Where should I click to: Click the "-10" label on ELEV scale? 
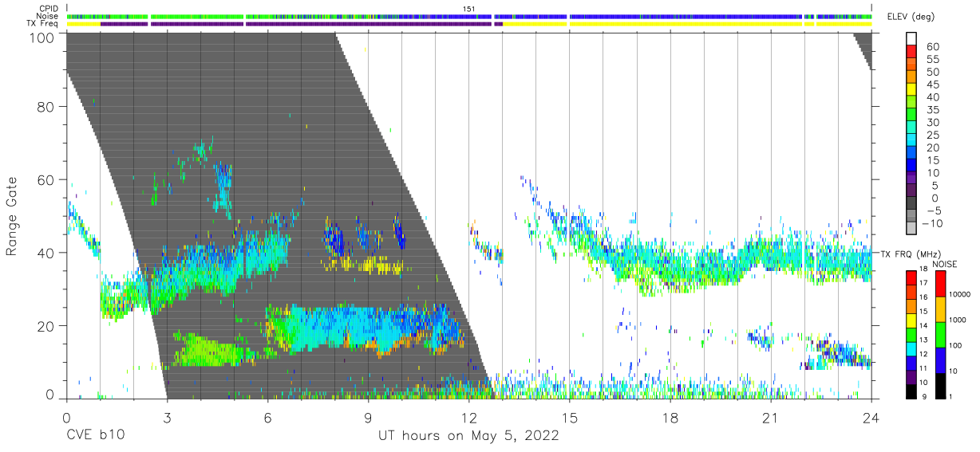point(932,224)
